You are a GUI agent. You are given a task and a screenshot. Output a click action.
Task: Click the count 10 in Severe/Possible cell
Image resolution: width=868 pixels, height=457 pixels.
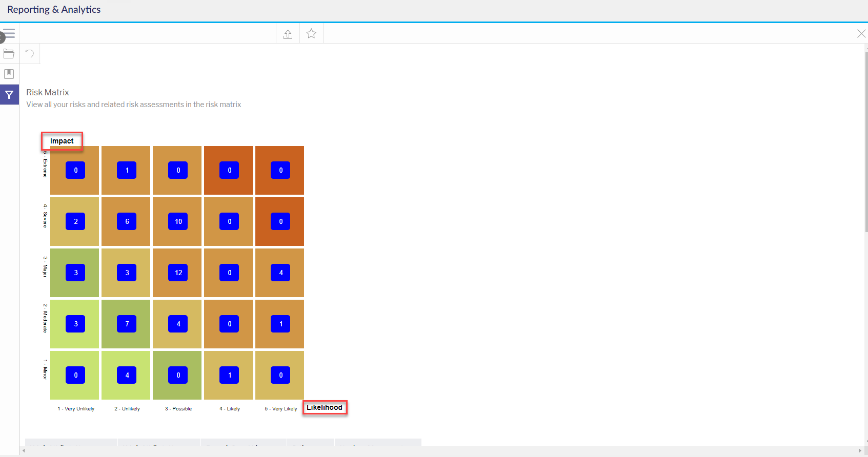178,221
